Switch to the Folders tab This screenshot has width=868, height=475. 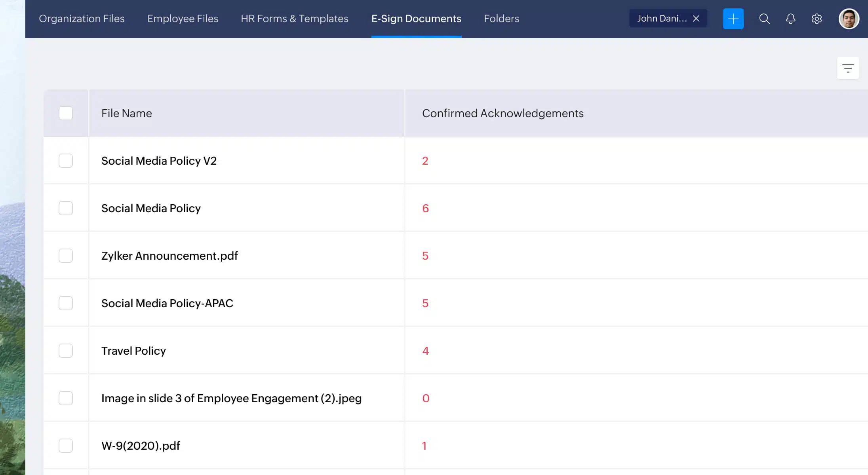(501, 19)
